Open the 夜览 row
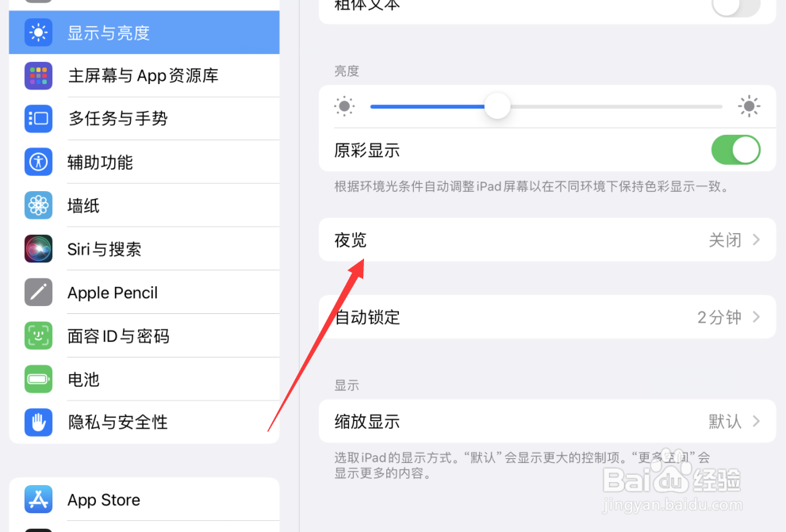 (547, 240)
